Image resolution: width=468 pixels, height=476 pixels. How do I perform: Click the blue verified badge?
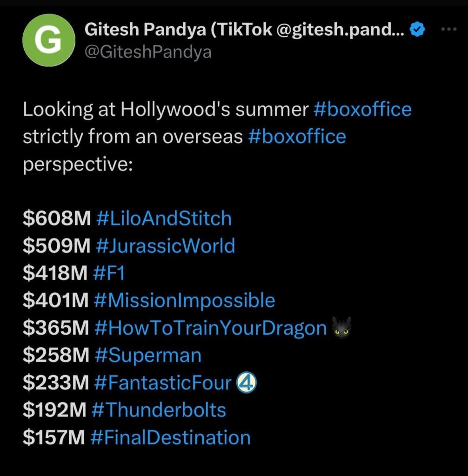coord(417,30)
